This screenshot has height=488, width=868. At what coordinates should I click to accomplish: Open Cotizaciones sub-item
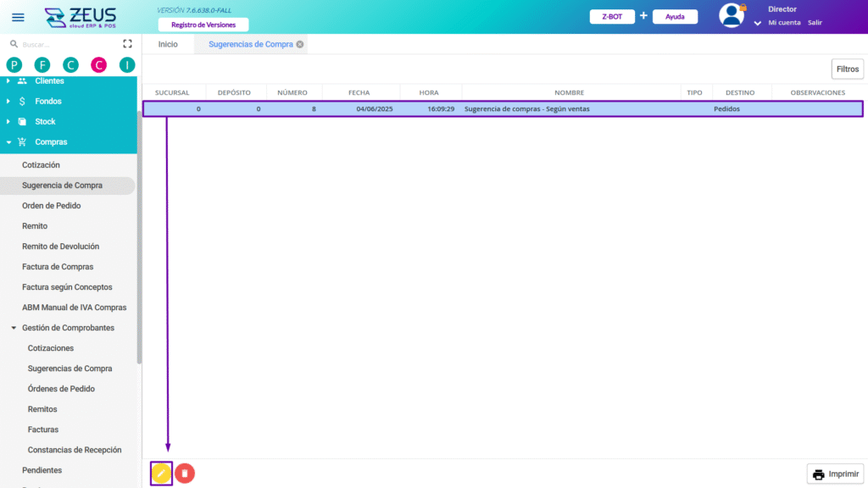point(51,348)
